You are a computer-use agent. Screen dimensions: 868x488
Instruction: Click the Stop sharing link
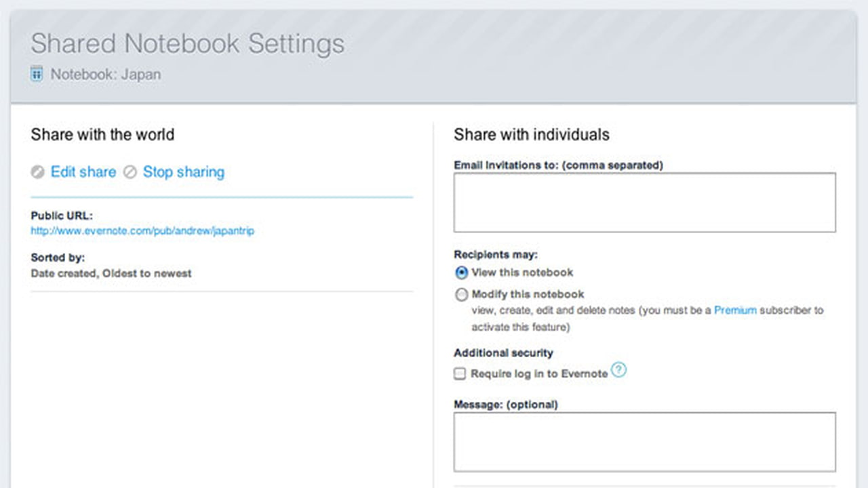[x=184, y=172]
